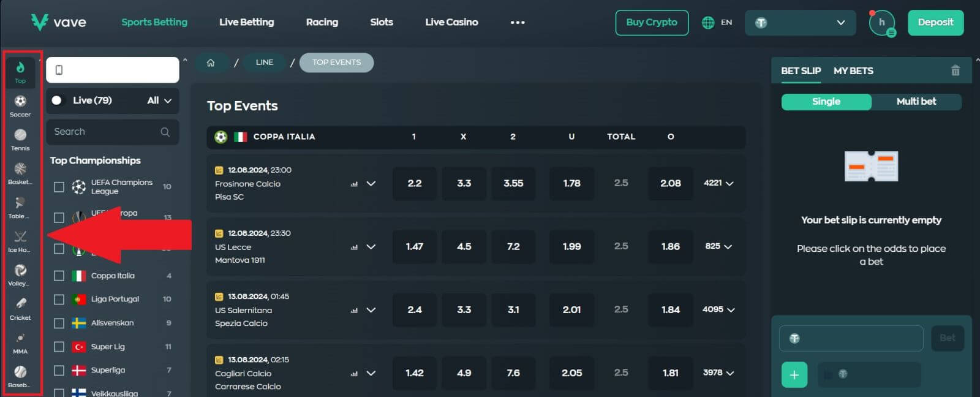The width and height of the screenshot is (980, 397).
Task: Click the trash icon in bet slip
Action: pos(955,70)
